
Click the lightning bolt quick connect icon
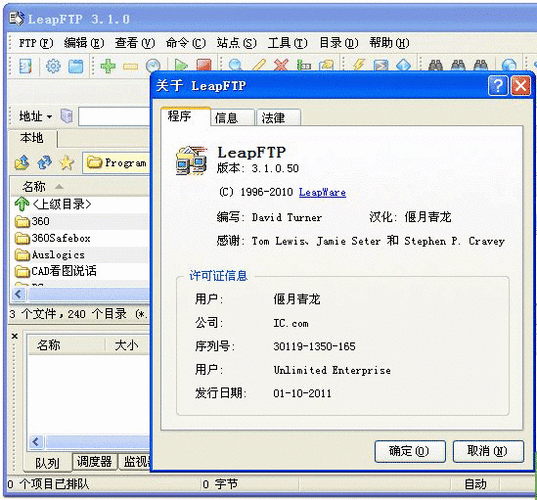click(x=359, y=64)
